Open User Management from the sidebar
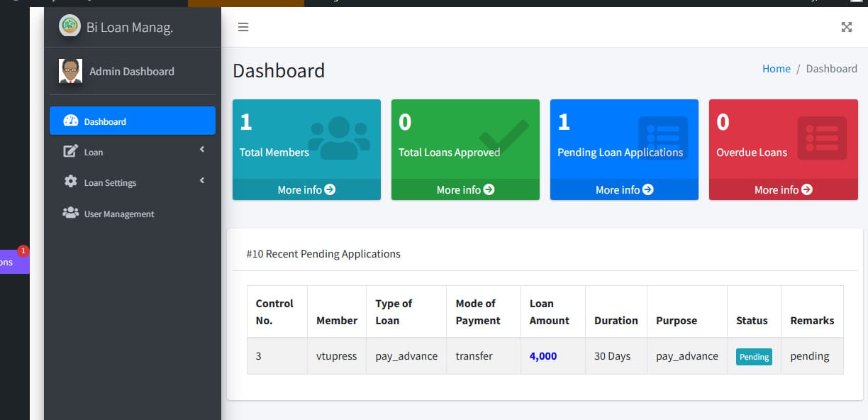The image size is (868, 420). (118, 214)
